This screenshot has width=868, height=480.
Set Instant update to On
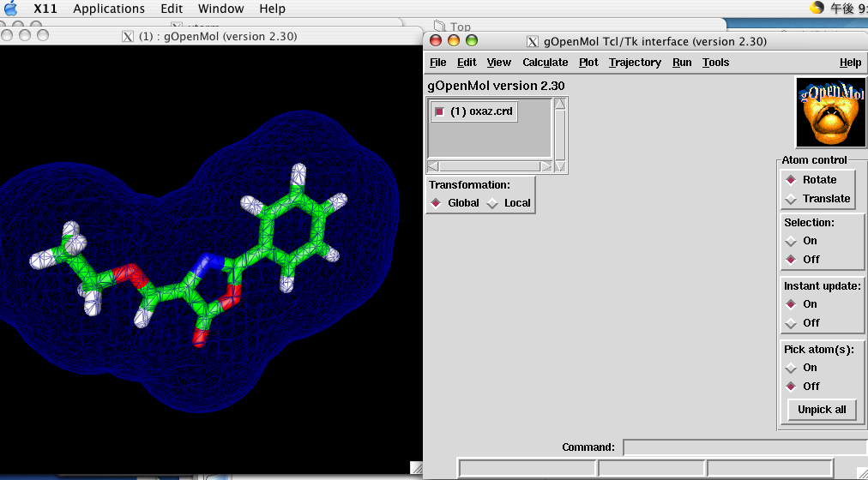click(x=801, y=304)
